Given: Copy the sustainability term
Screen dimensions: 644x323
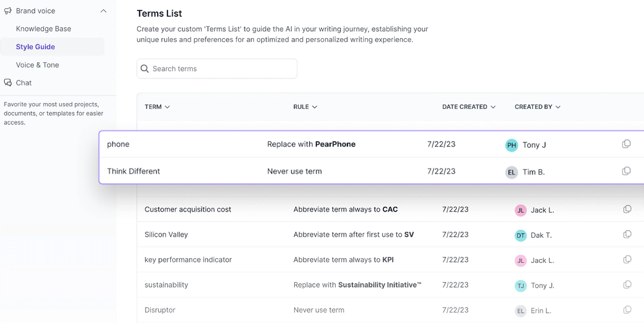Looking at the screenshot, I should click(627, 285).
